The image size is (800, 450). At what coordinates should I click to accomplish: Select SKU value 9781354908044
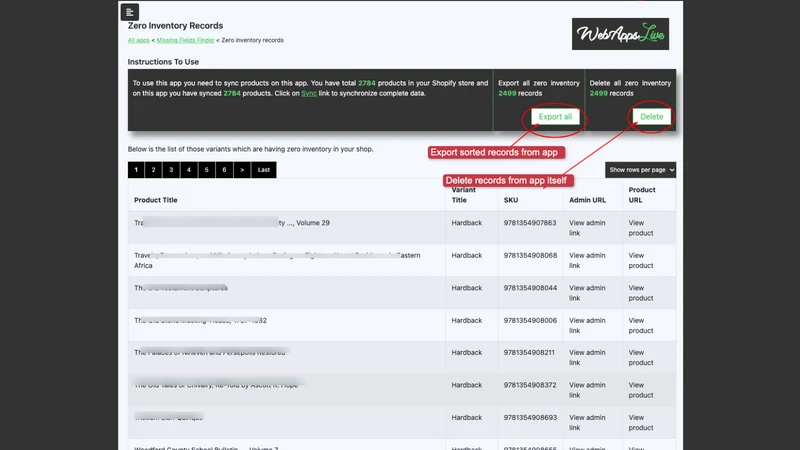coord(530,288)
